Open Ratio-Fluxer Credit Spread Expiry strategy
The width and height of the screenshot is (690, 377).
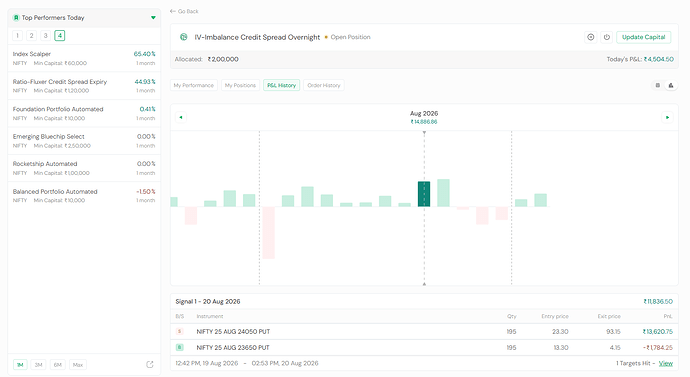pos(84,86)
